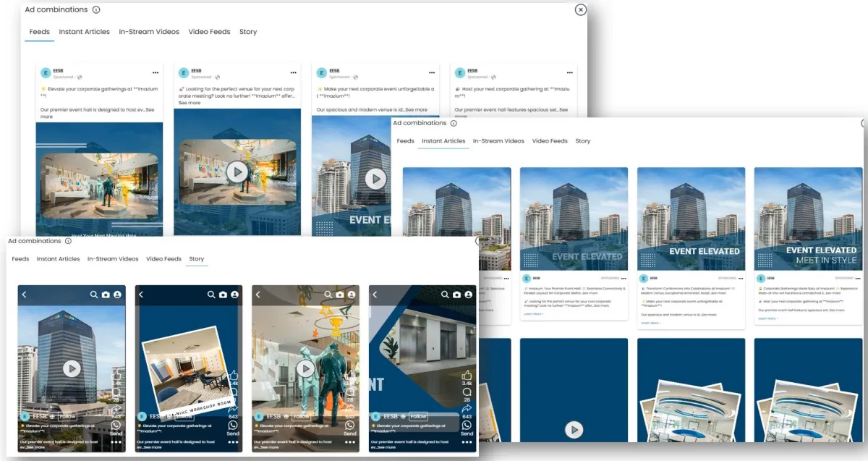Open three-dot menu on 'Looking for the perfect venue' feed ad
The width and height of the screenshot is (868, 461).
293,73
